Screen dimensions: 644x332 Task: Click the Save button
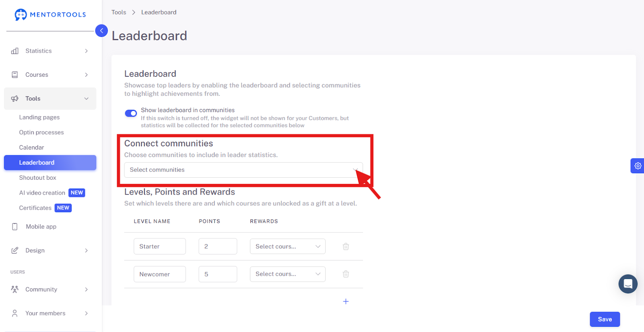[x=605, y=319]
